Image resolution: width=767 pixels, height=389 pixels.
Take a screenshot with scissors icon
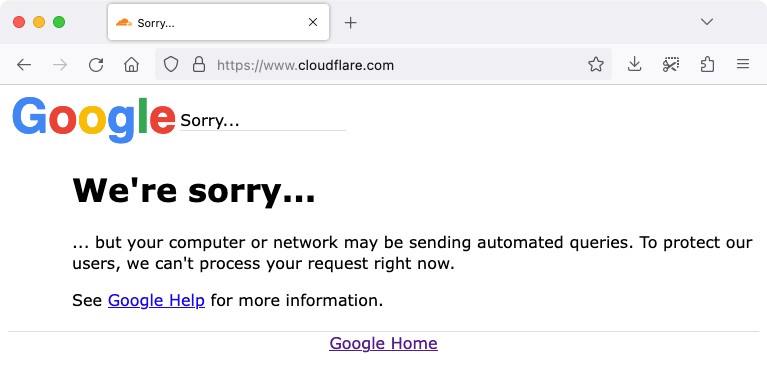click(x=671, y=64)
